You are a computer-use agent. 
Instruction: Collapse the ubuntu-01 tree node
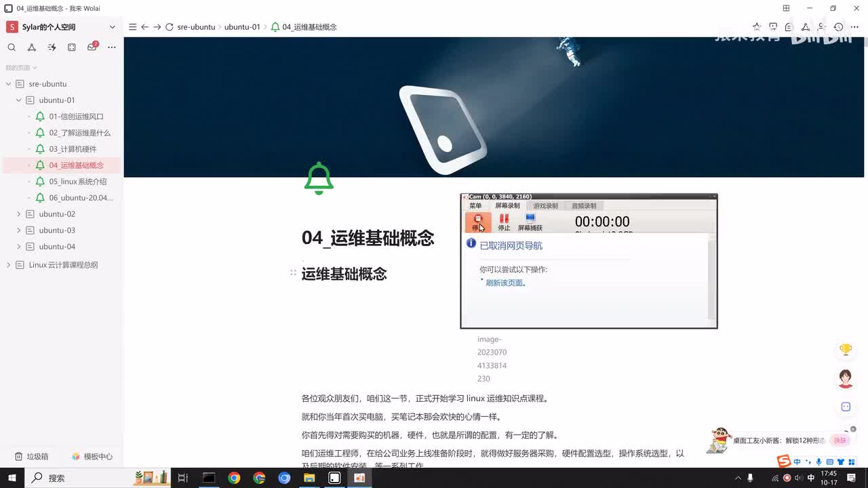[x=19, y=100]
